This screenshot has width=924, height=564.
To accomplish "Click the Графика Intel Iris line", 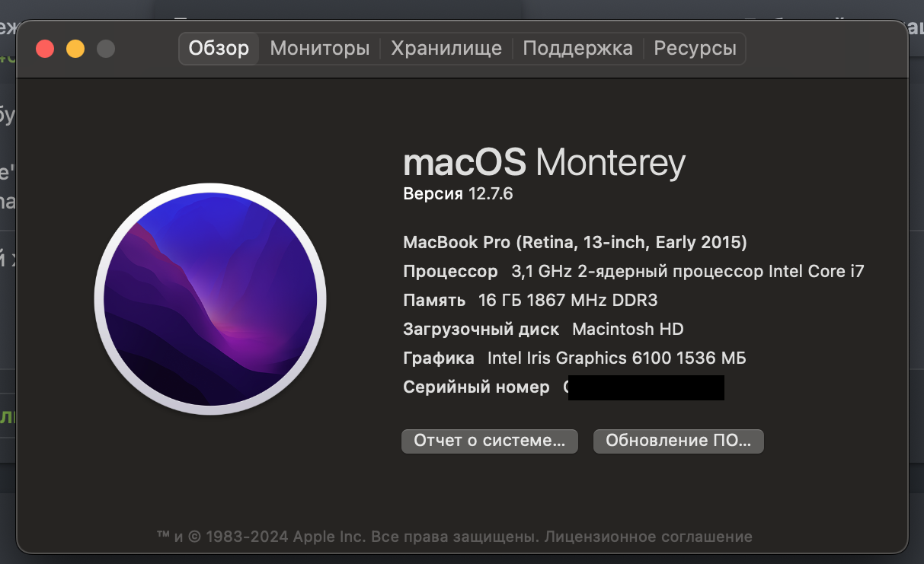I will tap(574, 358).
